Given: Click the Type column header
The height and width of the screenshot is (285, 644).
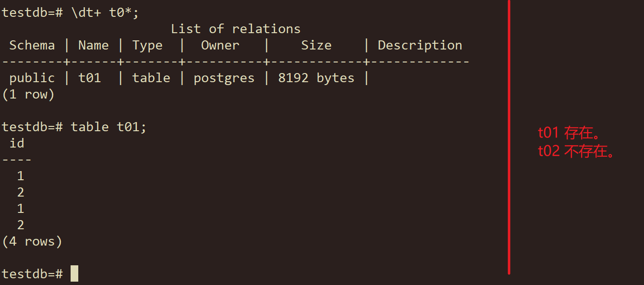Looking at the screenshot, I should 147,46.
